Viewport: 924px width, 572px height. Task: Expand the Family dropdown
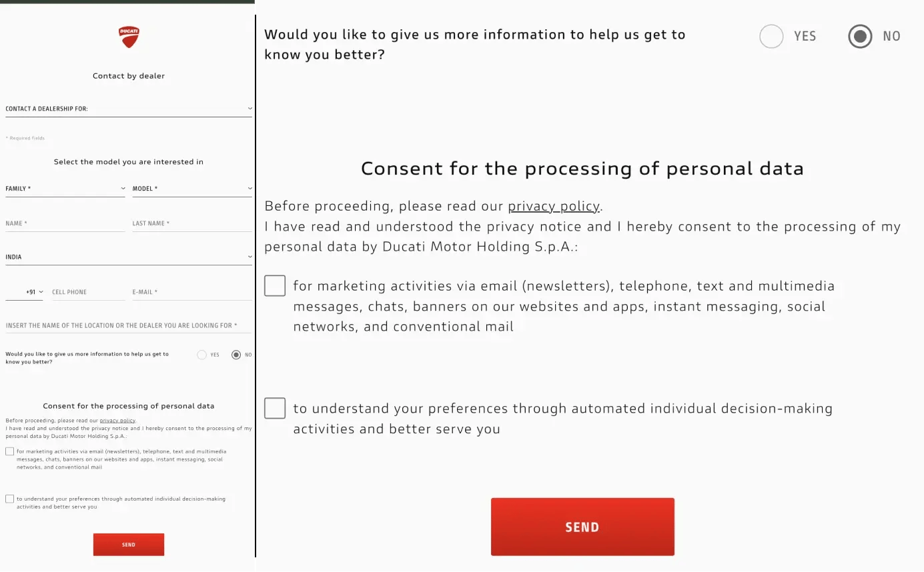(65, 189)
